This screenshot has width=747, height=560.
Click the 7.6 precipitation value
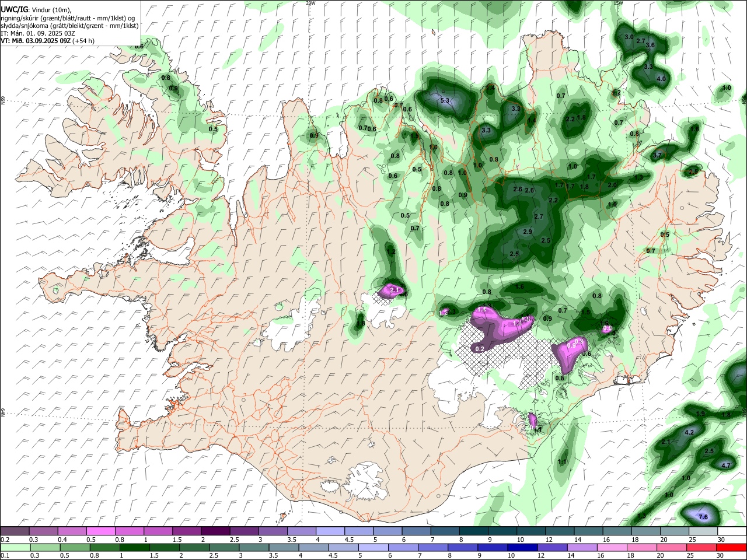coord(703,517)
